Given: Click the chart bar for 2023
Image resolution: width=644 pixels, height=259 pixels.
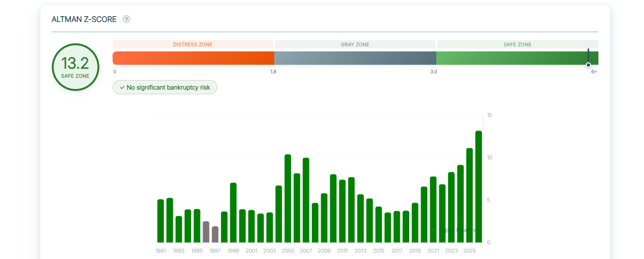Looking at the screenshot, I should (x=451, y=207).
